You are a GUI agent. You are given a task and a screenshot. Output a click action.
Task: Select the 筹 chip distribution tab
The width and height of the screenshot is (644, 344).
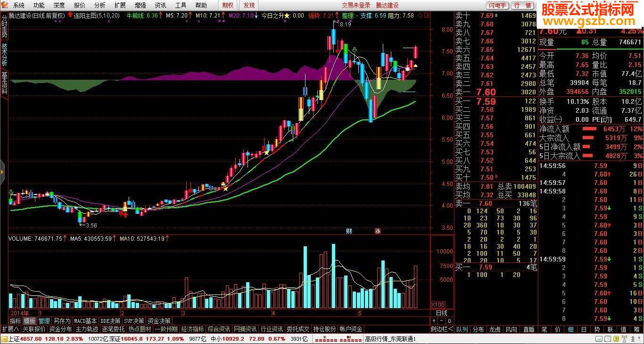coord(636,329)
